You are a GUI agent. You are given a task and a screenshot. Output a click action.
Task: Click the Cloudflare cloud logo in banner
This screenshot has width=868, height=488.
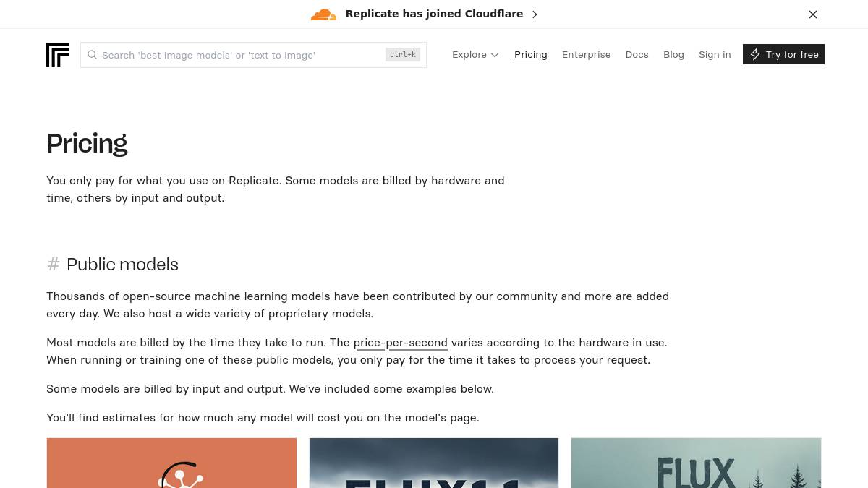pos(323,14)
